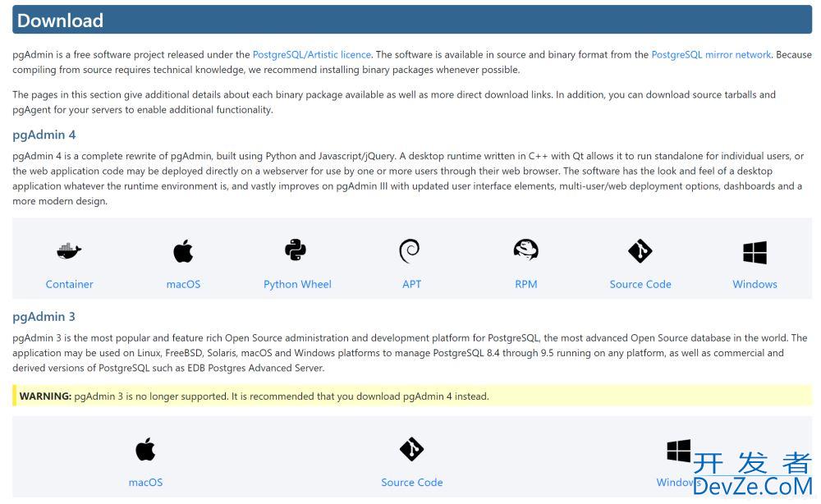Follow the PostgreSQL mirror network link
Image resolution: width=821 pixels, height=504 pixels.
click(x=711, y=55)
